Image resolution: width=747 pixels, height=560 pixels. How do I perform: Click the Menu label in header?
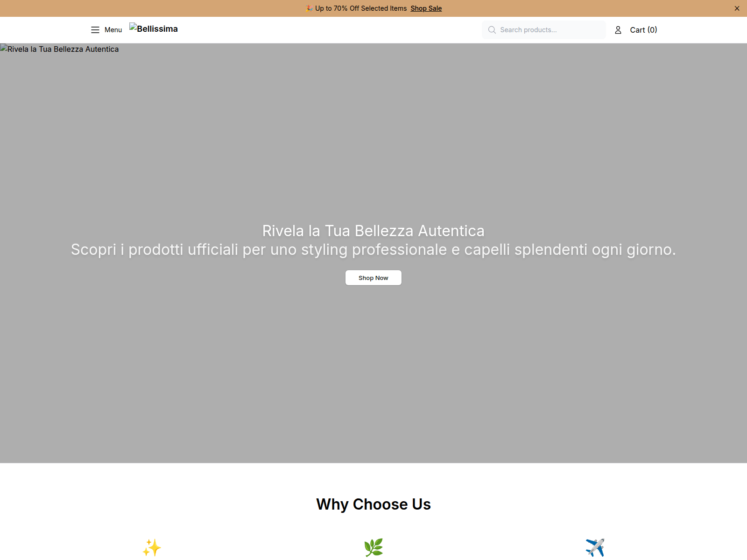tap(113, 30)
